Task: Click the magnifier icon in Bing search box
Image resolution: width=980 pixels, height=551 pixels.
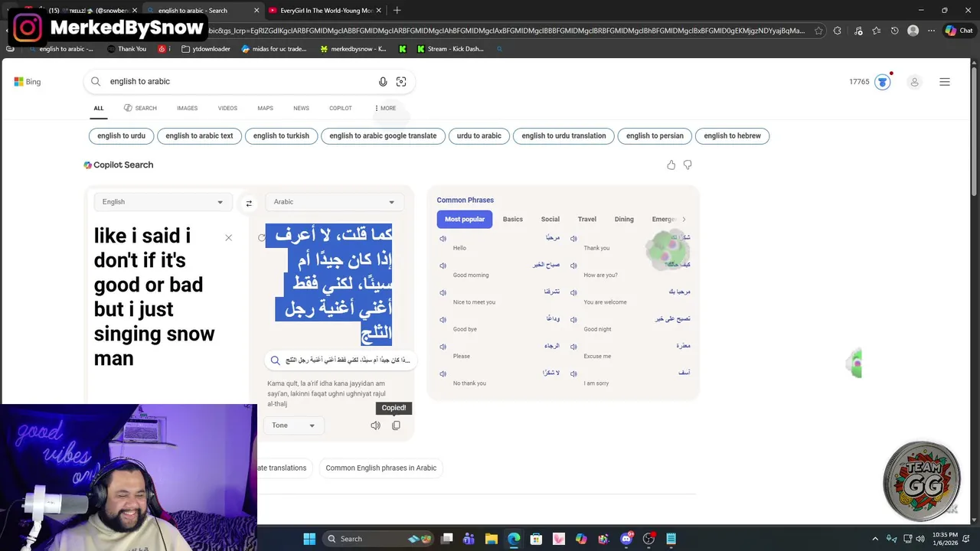Action: click(96, 81)
